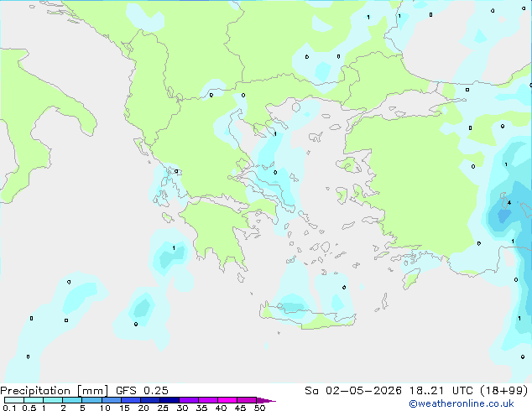Click the 10–15 mm legend color swatch

[111, 400]
